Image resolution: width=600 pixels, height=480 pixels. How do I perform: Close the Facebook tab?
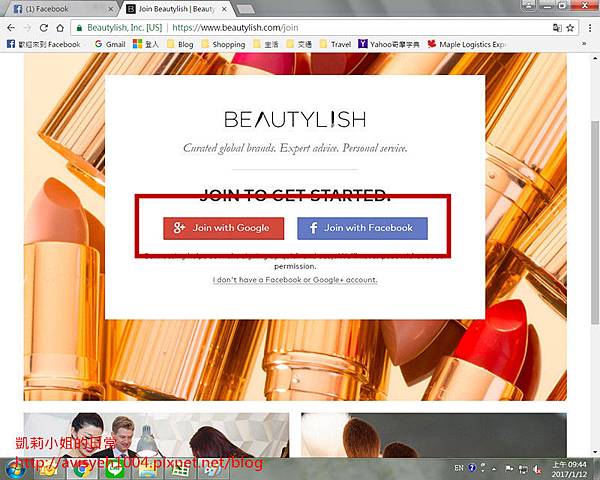[111, 9]
